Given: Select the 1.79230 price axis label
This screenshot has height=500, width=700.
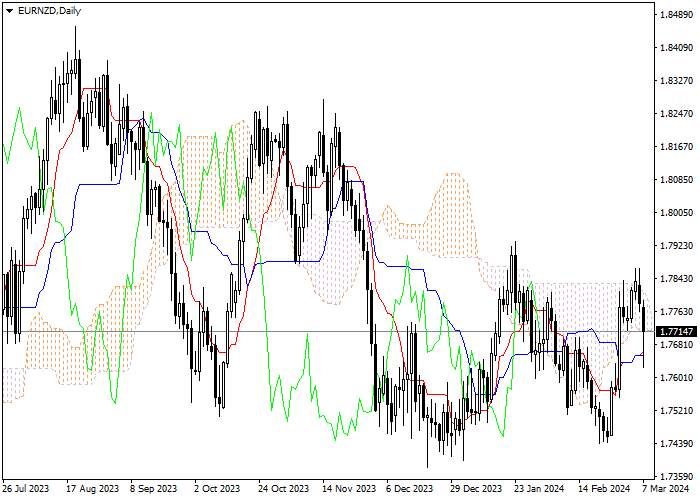Looking at the screenshot, I should click(676, 246).
